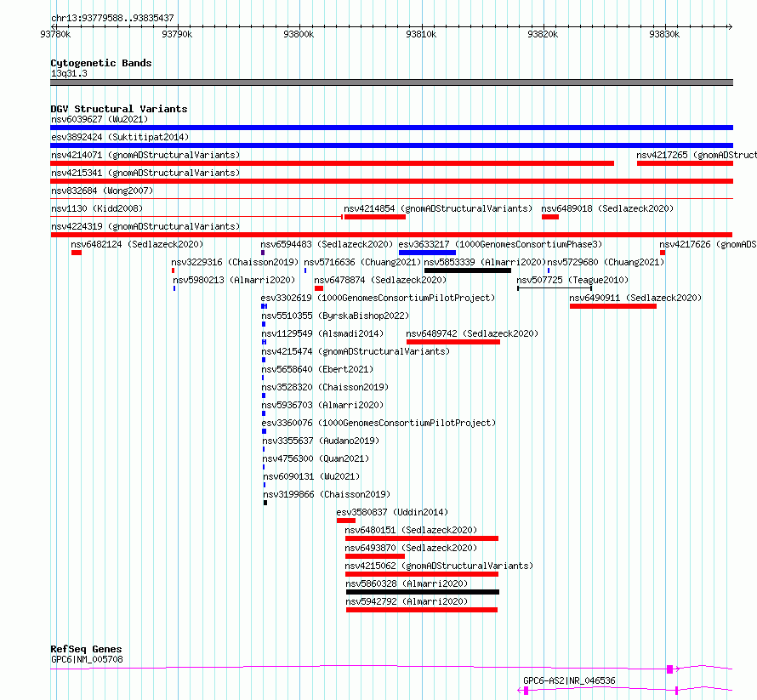Click the red nsv6493870 variant bar

[x=375, y=556]
